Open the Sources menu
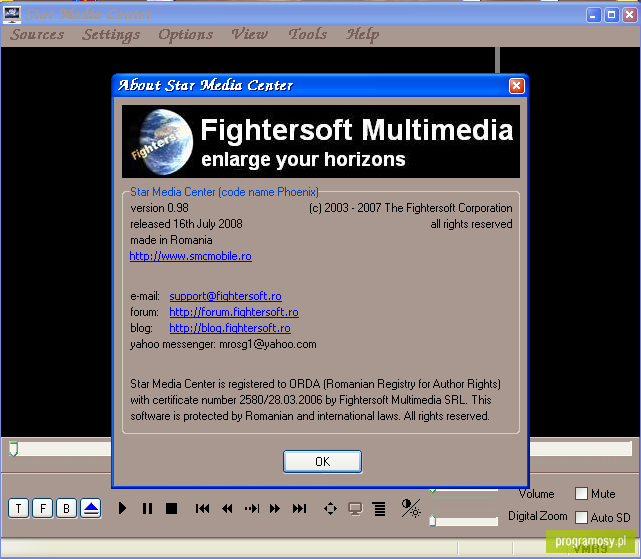Image resolution: width=641 pixels, height=559 pixels. 37,35
